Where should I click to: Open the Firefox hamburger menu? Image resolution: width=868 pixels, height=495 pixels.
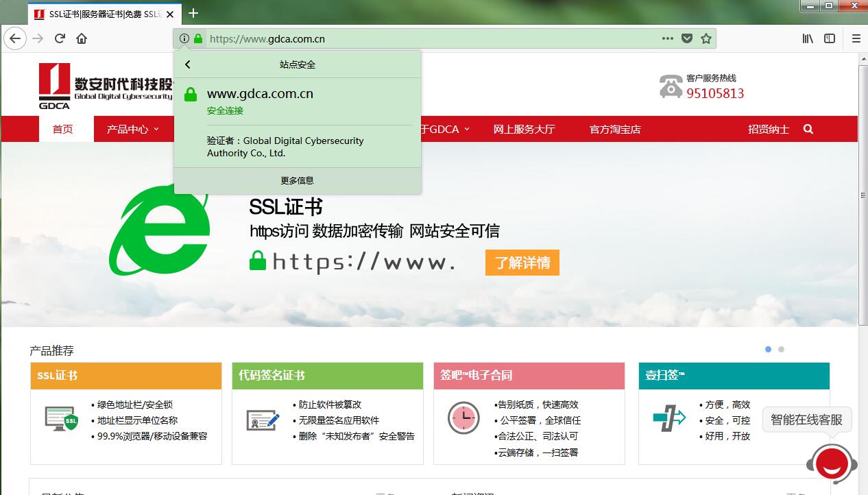pyautogui.click(x=856, y=38)
